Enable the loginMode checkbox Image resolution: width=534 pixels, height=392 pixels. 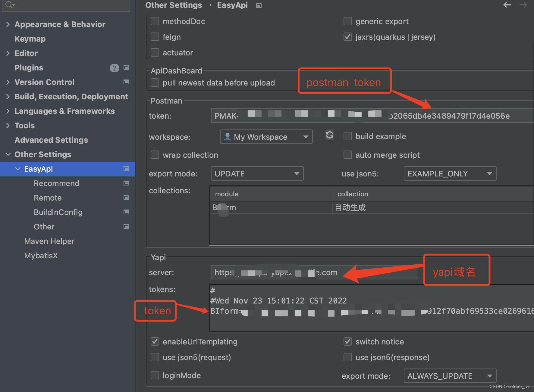(x=155, y=375)
